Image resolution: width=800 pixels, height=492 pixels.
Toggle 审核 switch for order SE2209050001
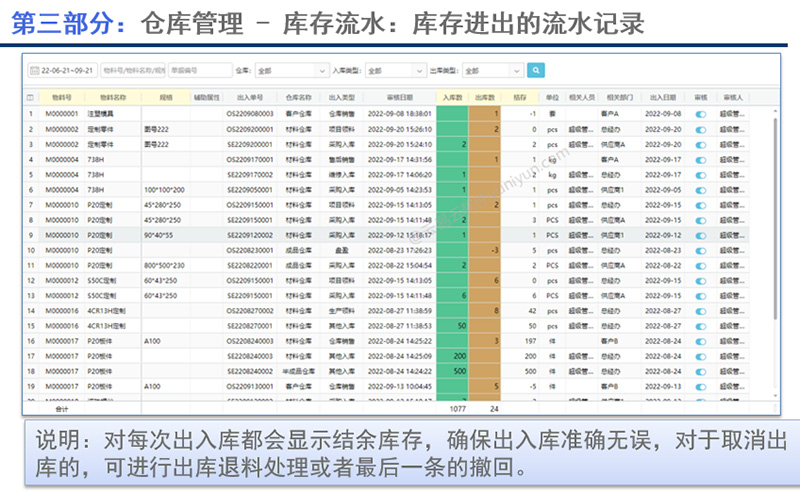tap(701, 190)
